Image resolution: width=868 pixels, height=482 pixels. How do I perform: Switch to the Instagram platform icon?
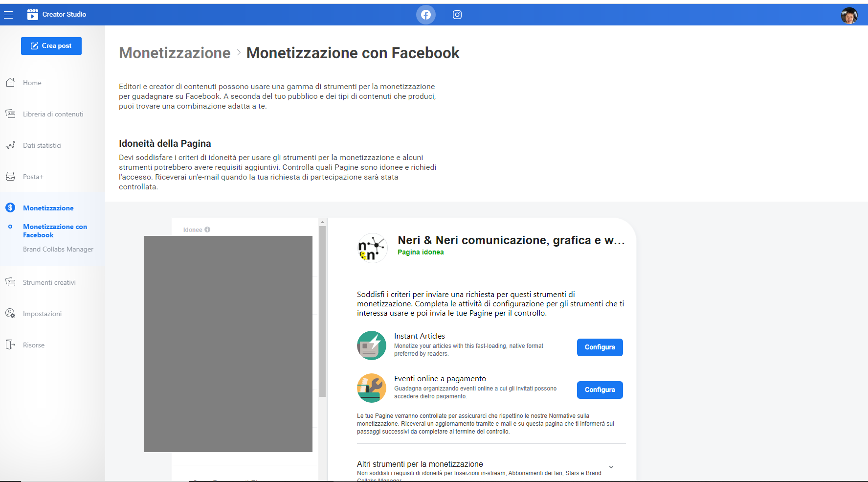457,15
